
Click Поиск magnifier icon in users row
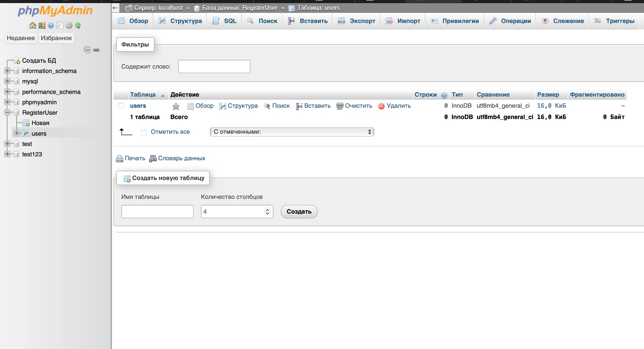(267, 106)
